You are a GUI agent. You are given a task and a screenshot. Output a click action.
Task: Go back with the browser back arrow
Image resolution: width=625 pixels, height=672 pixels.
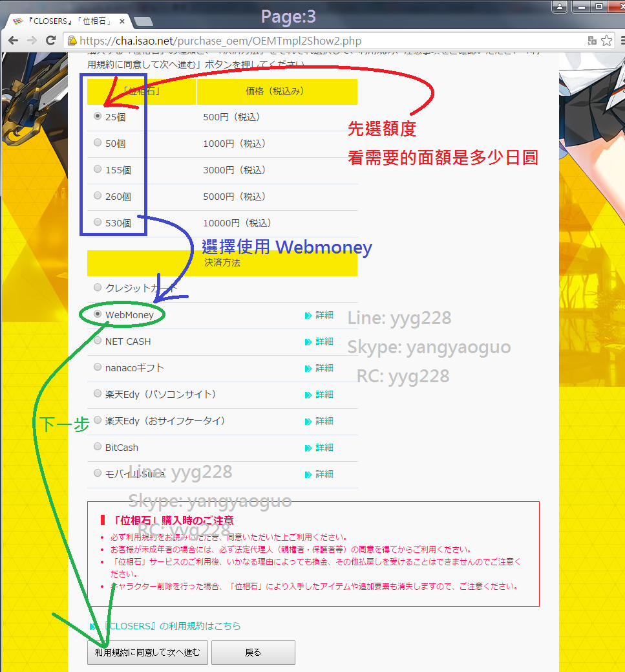(14, 41)
